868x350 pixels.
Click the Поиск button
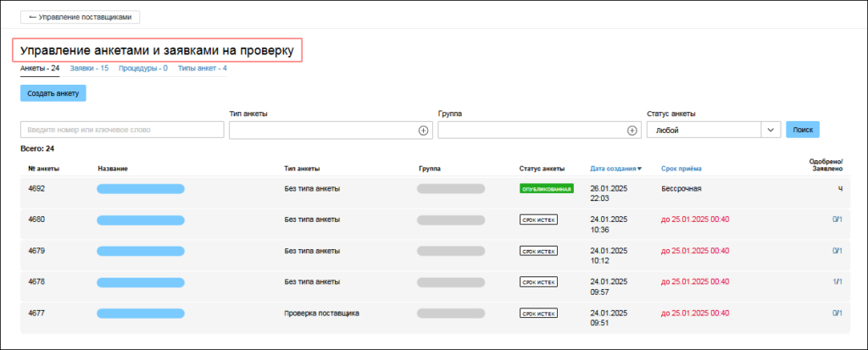pos(802,131)
